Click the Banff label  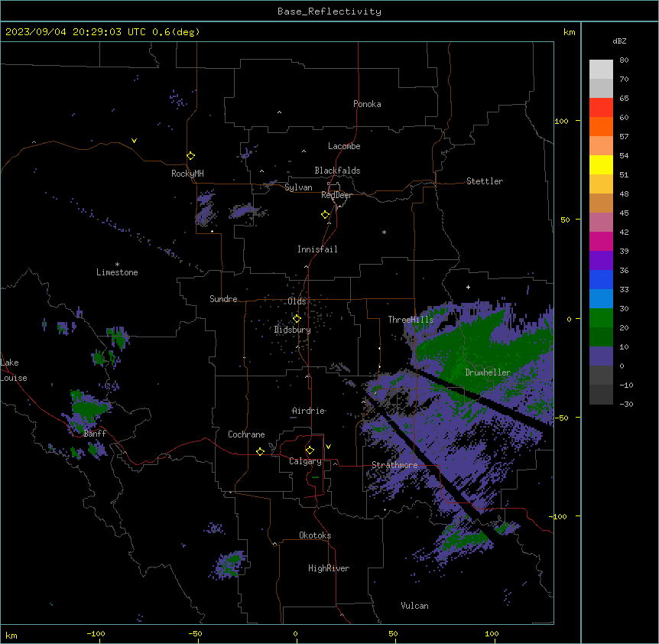95,434
